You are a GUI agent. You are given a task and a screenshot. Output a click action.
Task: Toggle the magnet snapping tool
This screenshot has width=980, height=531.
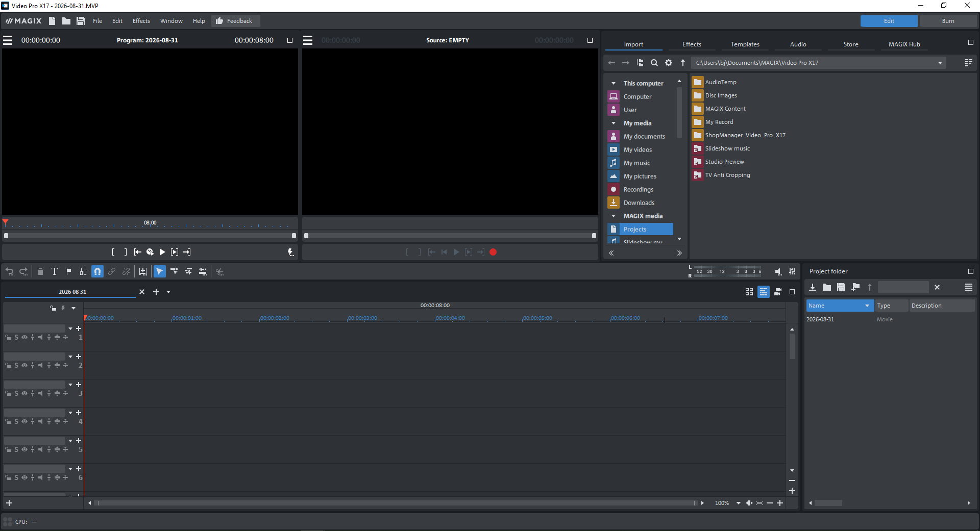click(x=97, y=271)
